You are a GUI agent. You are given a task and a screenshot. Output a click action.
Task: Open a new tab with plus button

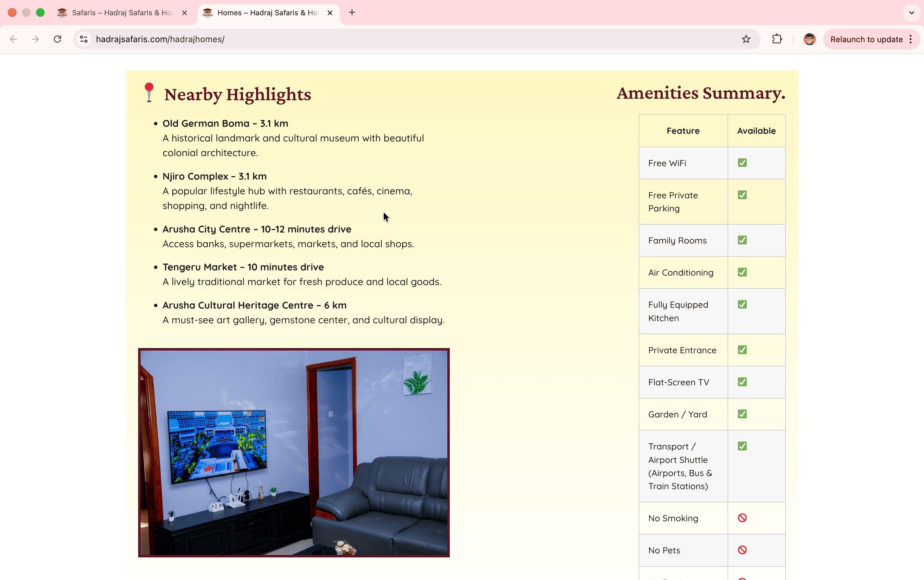(x=352, y=13)
